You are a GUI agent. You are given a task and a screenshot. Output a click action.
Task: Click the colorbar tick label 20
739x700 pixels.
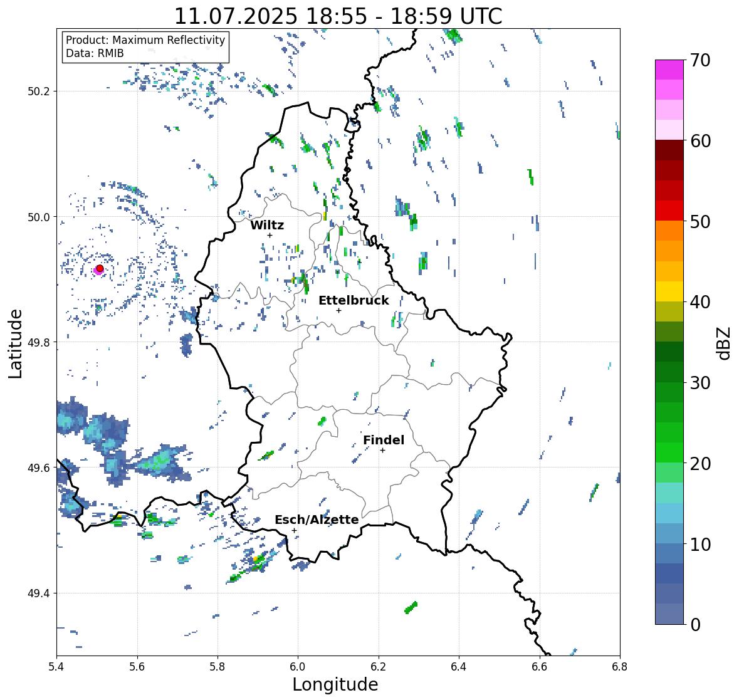click(x=700, y=464)
